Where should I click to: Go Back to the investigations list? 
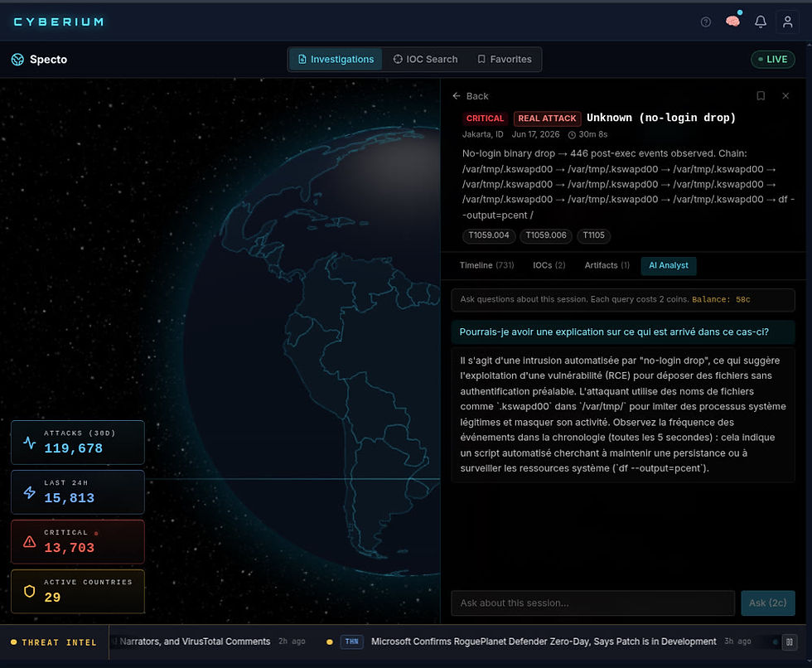[x=471, y=96]
